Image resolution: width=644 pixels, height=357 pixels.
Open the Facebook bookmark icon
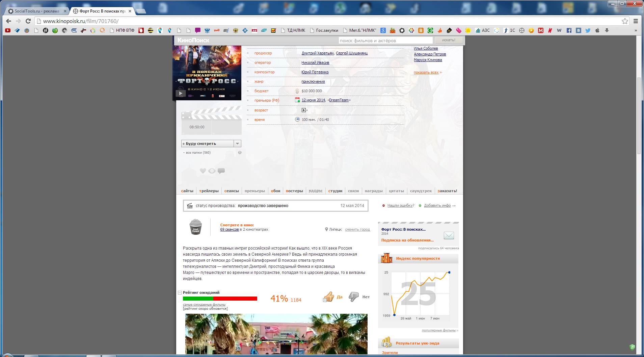click(569, 30)
